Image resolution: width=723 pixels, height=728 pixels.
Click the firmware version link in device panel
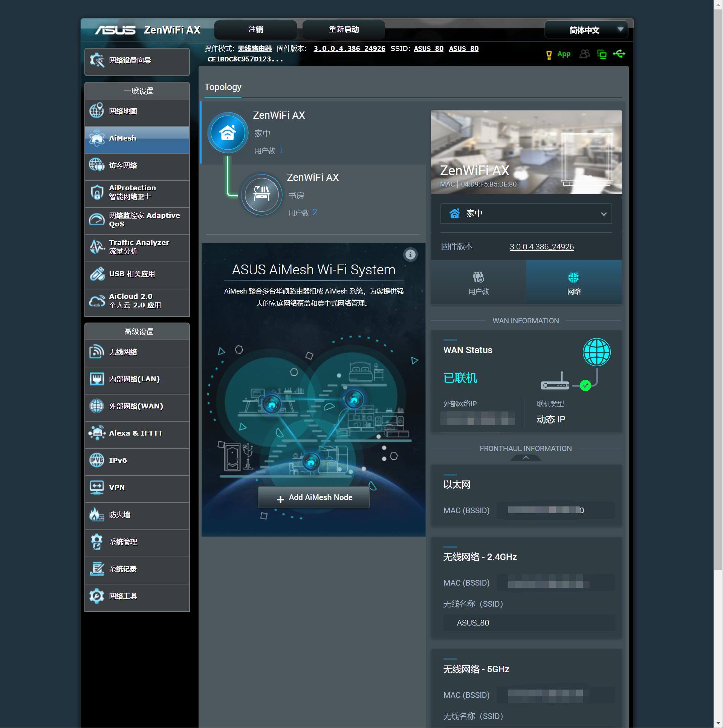pyautogui.click(x=541, y=247)
